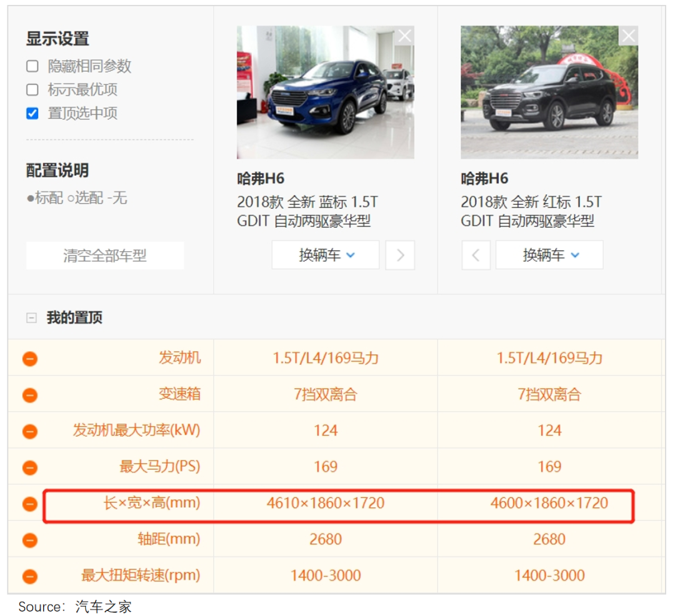Select the 最大扭矩转速(rpm) label
This screenshot has width=675, height=616.
point(141,575)
